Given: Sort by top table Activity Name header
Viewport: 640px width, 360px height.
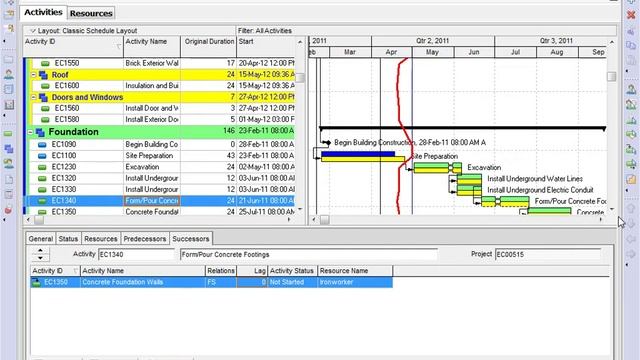Looking at the screenshot, I should click(152, 46).
